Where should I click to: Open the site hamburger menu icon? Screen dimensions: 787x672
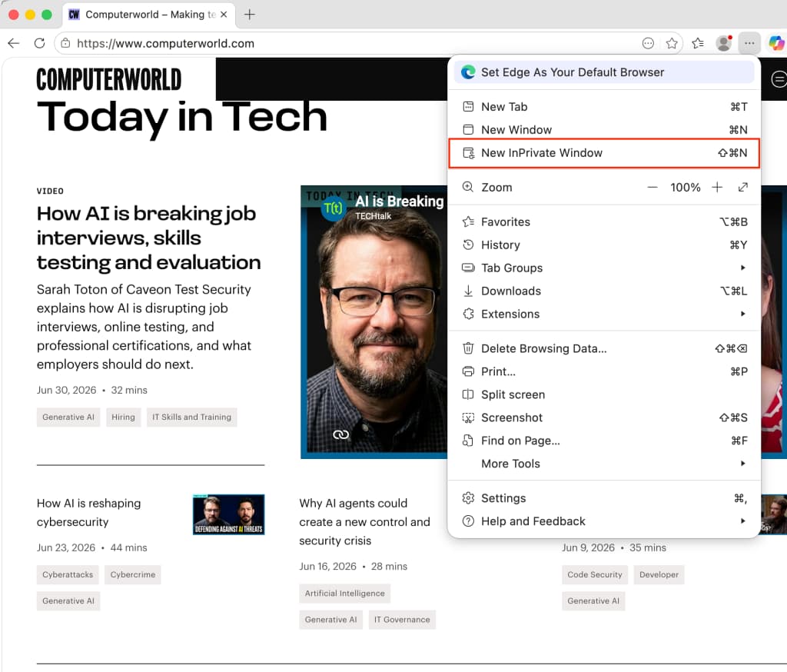click(779, 79)
